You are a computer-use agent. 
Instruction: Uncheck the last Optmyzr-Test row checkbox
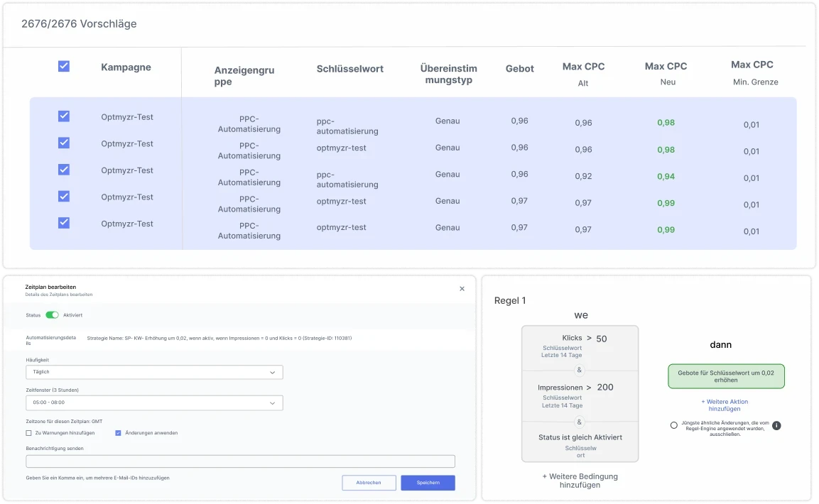64,223
